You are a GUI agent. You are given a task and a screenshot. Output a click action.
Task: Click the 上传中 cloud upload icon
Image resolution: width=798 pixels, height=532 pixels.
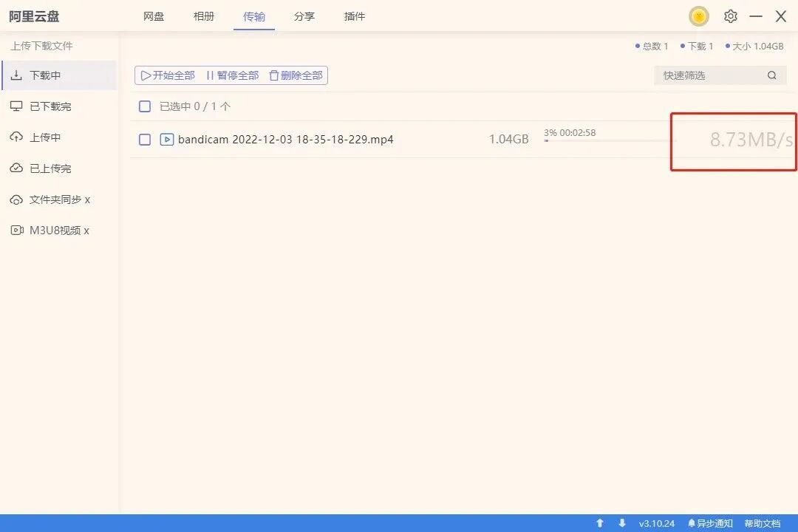point(16,137)
